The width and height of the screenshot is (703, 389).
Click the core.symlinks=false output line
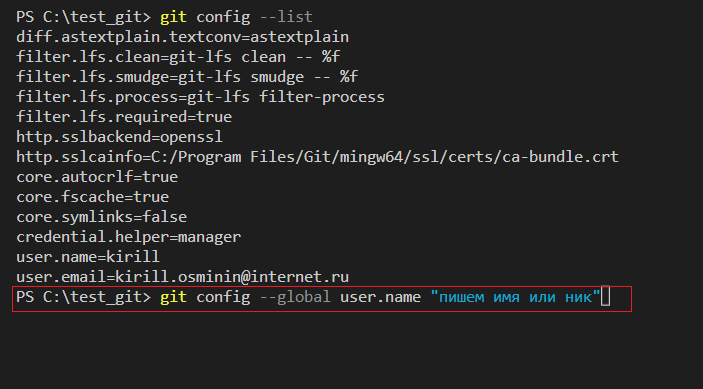102,217
